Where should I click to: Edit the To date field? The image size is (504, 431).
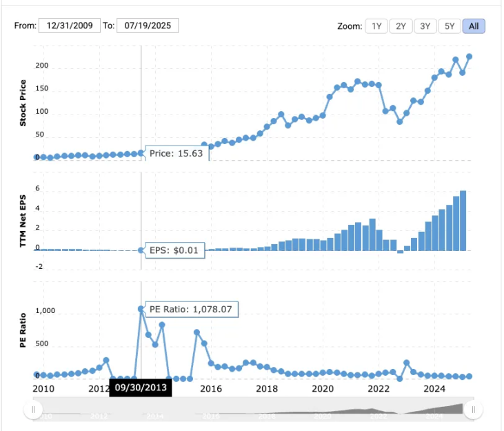point(148,26)
